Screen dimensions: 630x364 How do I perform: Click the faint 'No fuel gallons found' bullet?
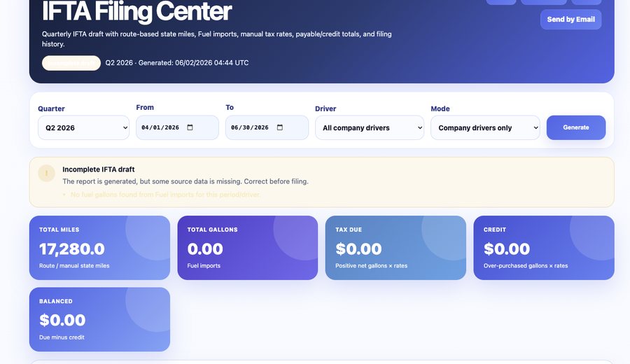point(165,195)
